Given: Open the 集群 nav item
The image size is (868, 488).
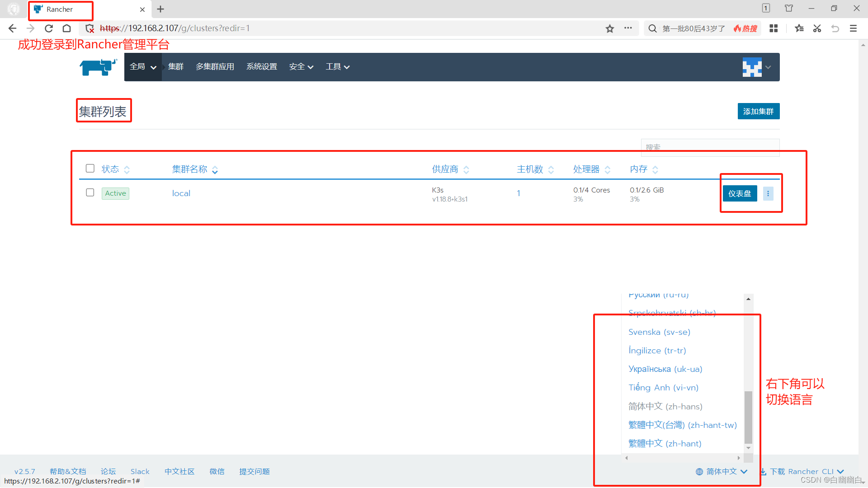Looking at the screenshot, I should point(176,67).
